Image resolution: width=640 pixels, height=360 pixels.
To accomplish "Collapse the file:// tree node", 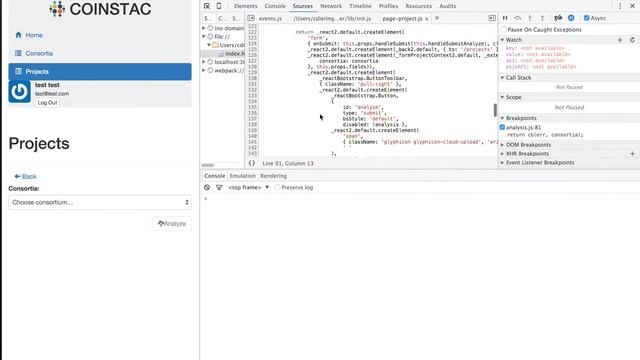I will pos(204,37).
